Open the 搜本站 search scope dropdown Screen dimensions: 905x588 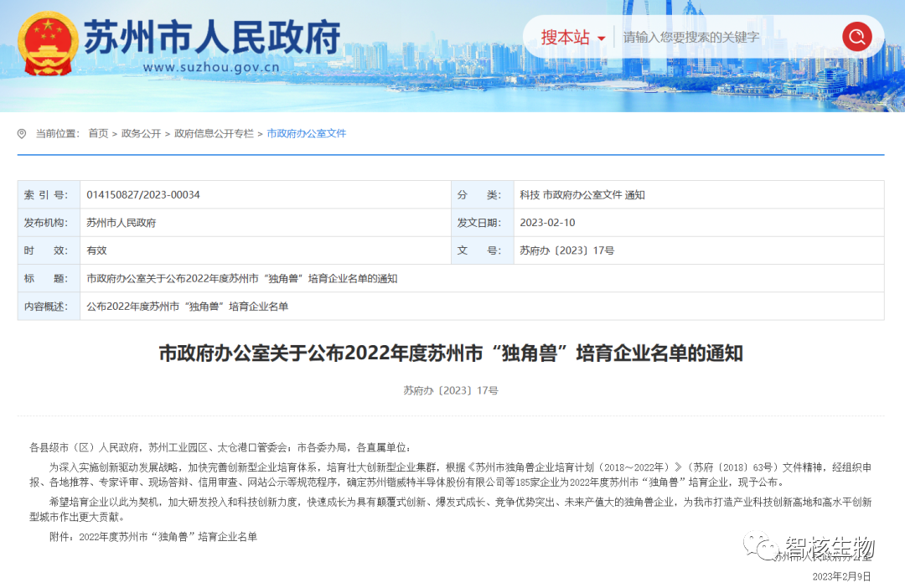point(568,37)
